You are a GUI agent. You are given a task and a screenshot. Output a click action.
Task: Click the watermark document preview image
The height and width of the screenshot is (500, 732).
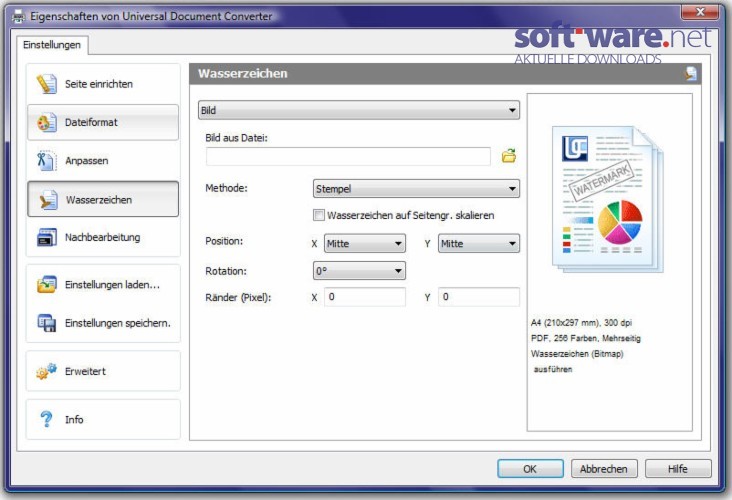608,199
